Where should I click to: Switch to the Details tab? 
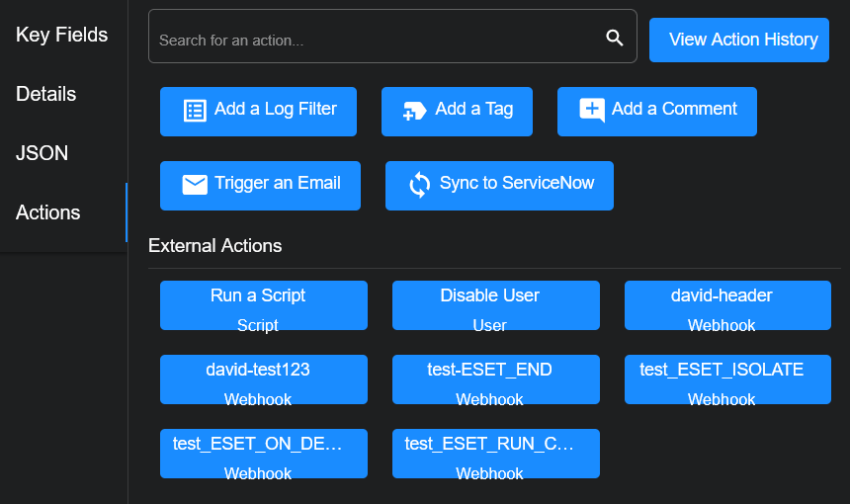tap(46, 95)
